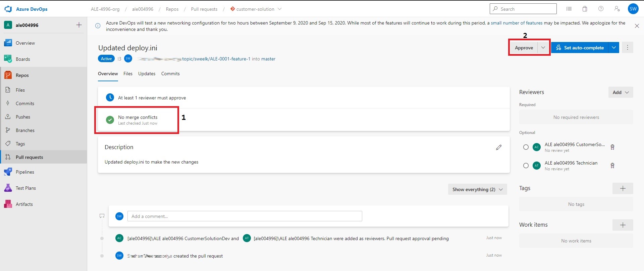This screenshot has width=644, height=271.
Task: Open the Show everything (2) filter dropdown
Action: point(477,189)
